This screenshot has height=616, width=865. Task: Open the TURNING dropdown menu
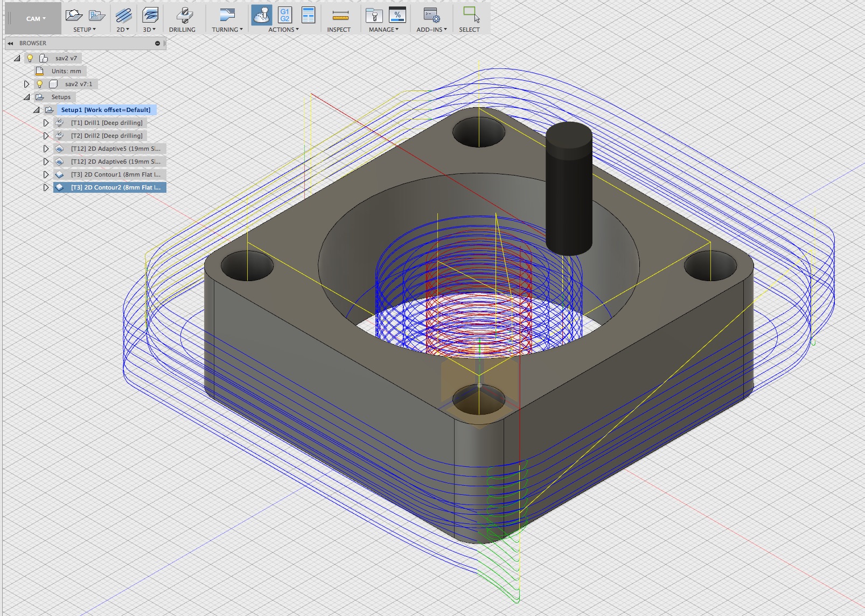tap(227, 30)
